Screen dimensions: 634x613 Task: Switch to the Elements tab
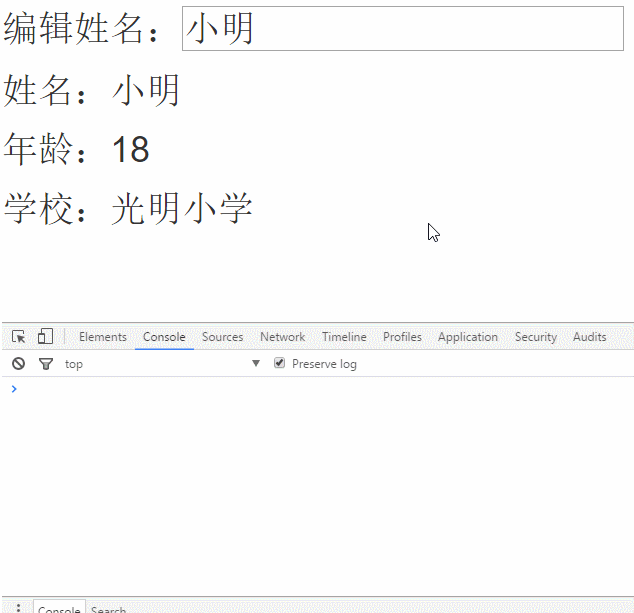click(102, 337)
